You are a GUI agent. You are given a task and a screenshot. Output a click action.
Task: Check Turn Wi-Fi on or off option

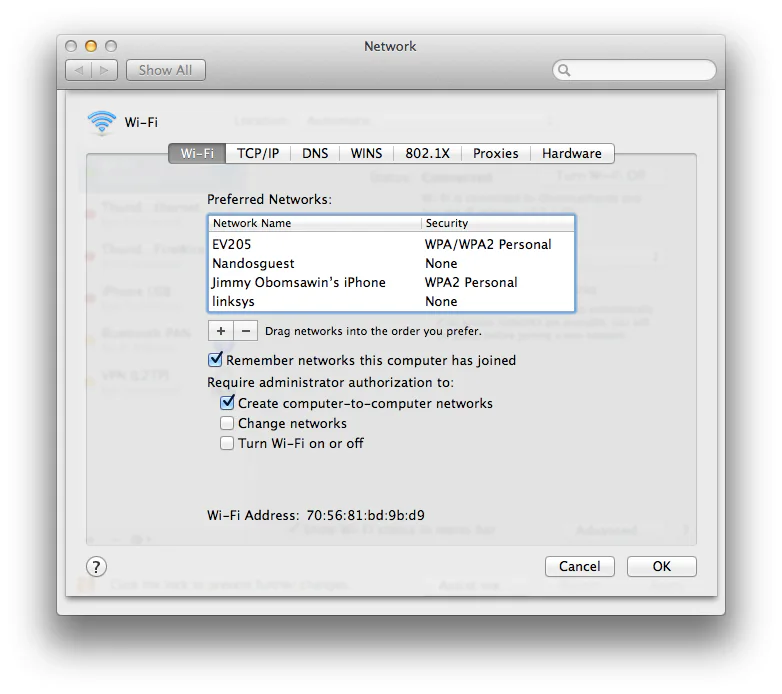pos(227,443)
